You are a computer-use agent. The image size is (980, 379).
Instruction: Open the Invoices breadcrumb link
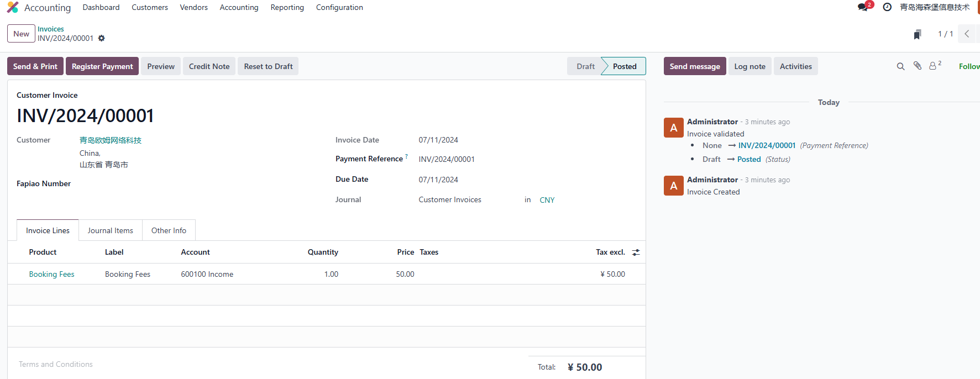(x=51, y=29)
